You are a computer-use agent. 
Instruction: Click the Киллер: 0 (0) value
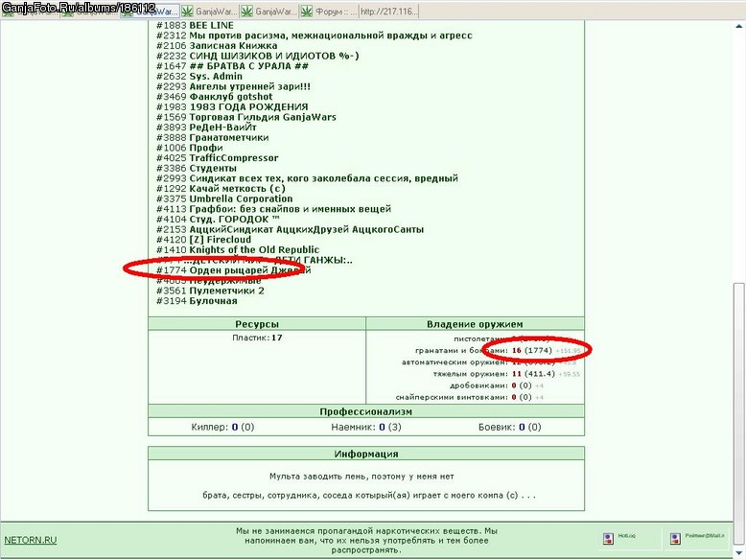pyautogui.click(x=222, y=428)
